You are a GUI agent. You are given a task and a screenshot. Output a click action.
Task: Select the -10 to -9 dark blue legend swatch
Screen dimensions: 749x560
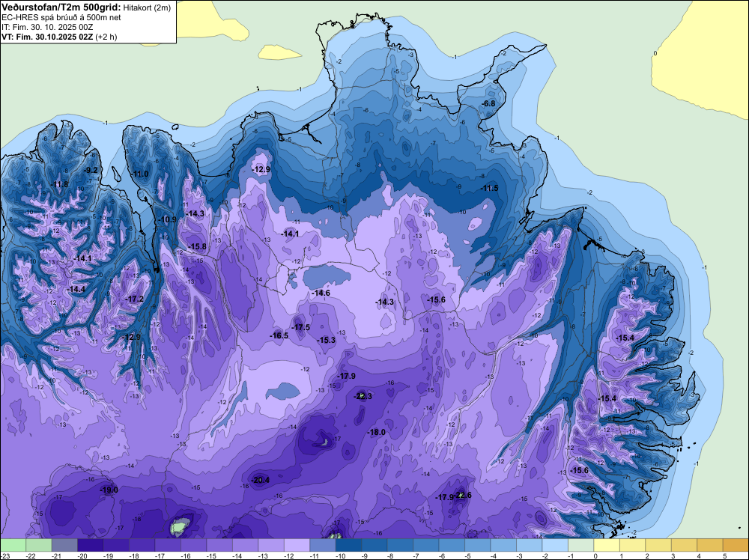(348, 545)
